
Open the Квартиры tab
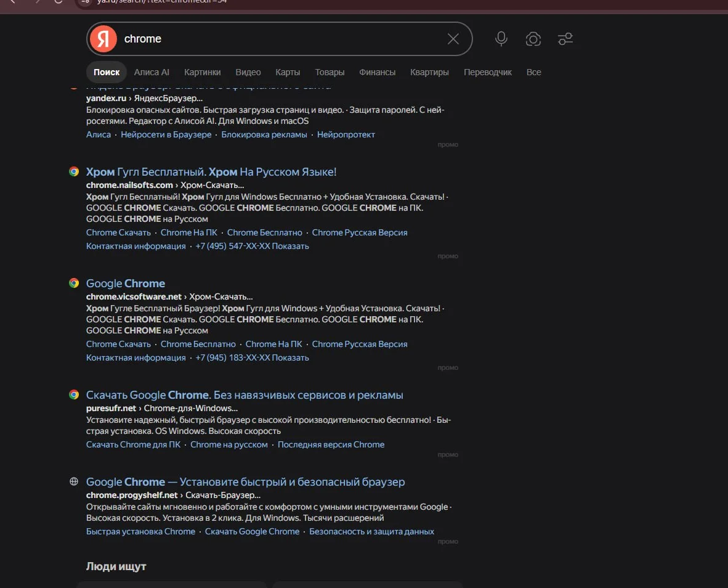[x=429, y=73]
